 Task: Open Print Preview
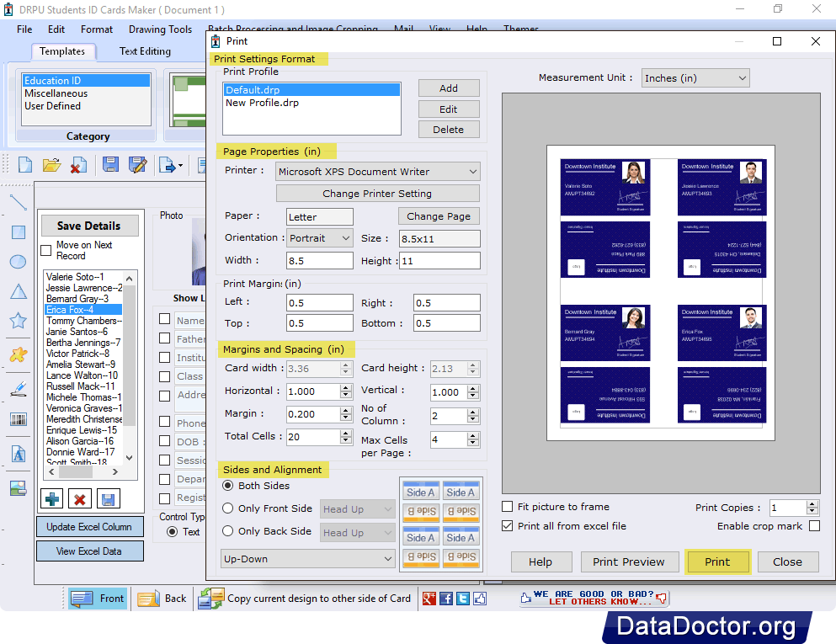pos(629,562)
